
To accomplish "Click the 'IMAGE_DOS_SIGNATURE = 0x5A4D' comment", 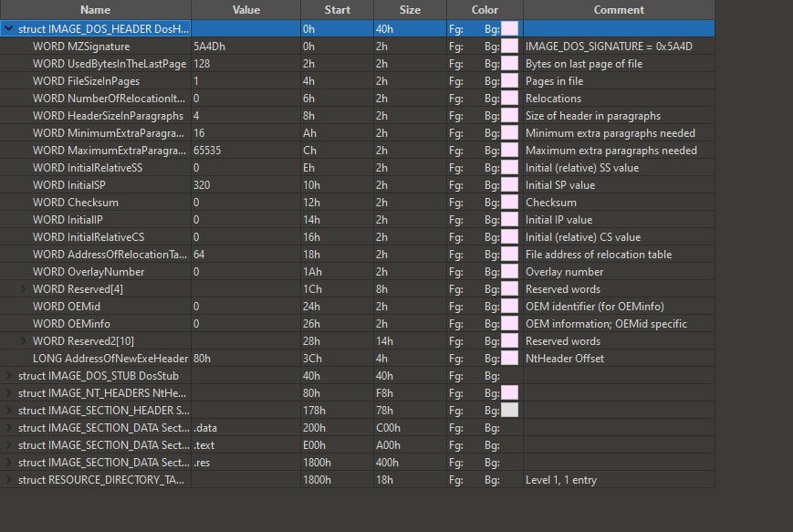I will click(609, 46).
